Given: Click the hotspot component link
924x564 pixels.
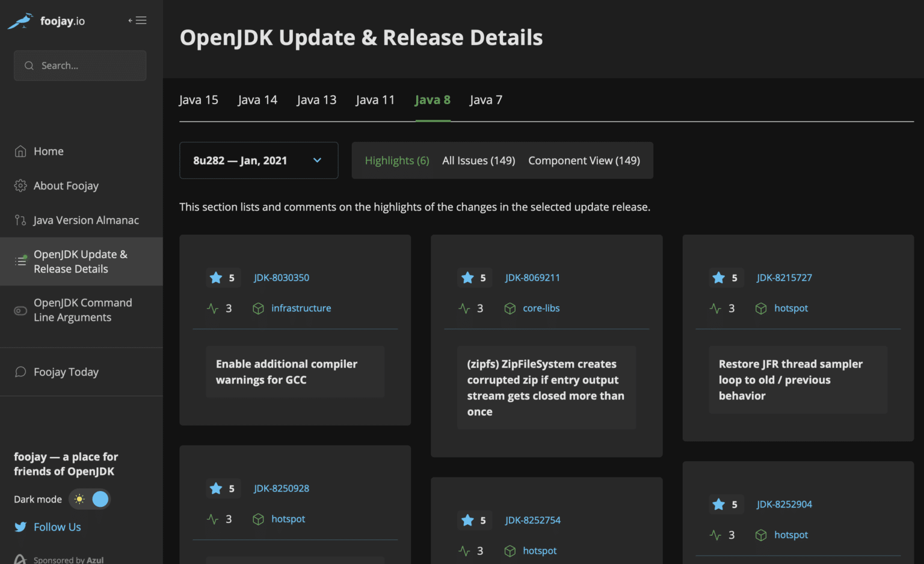Looking at the screenshot, I should pos(791,308).
